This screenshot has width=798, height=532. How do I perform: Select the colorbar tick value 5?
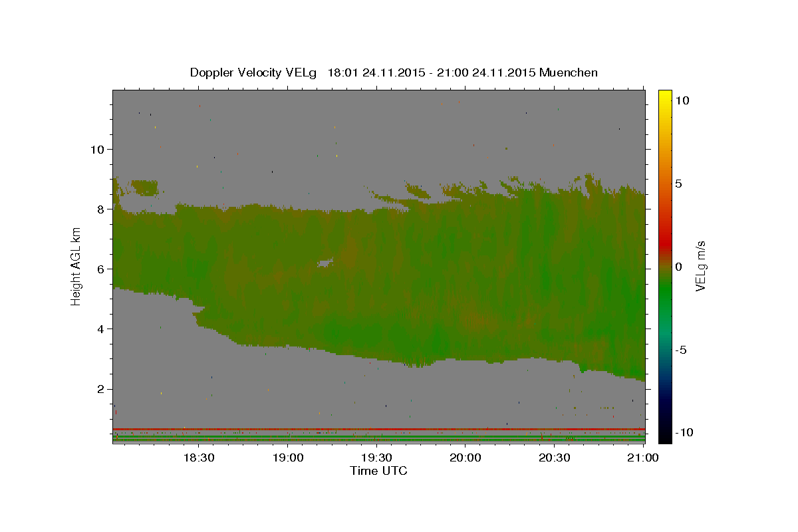point(678,183)
